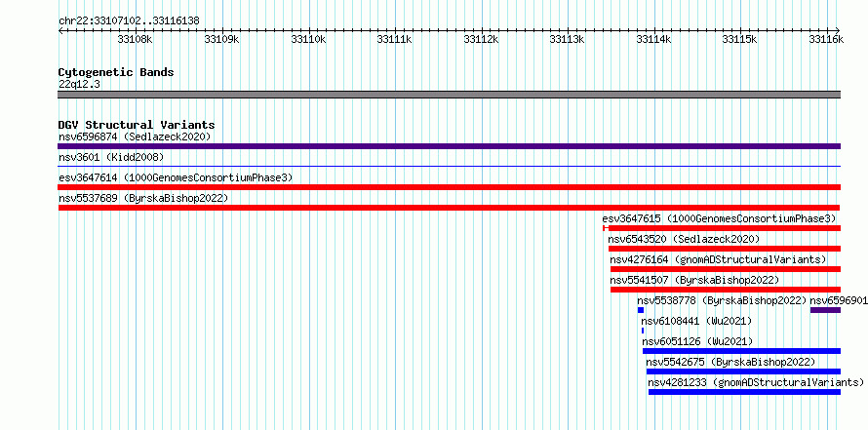The width and height of the screenshot is (868, 430).
Task: Select the small blue nsv5538778 variant block
Action: [x=641, y=310]
